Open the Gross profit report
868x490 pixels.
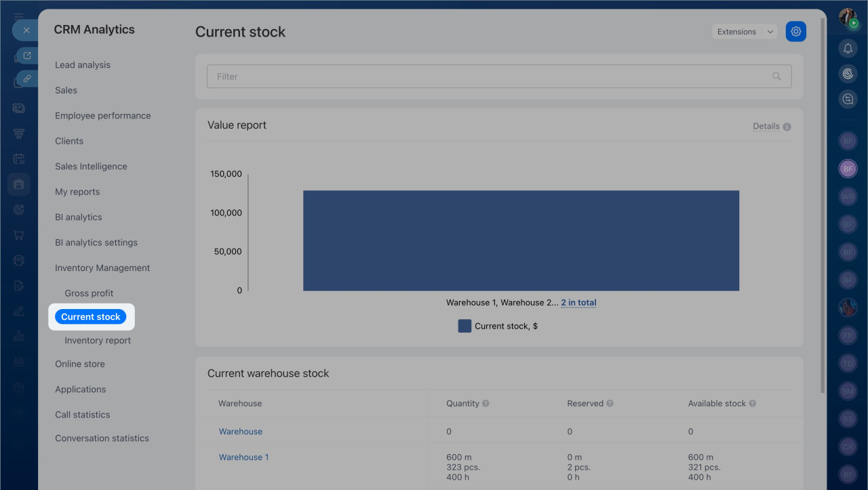89,293
